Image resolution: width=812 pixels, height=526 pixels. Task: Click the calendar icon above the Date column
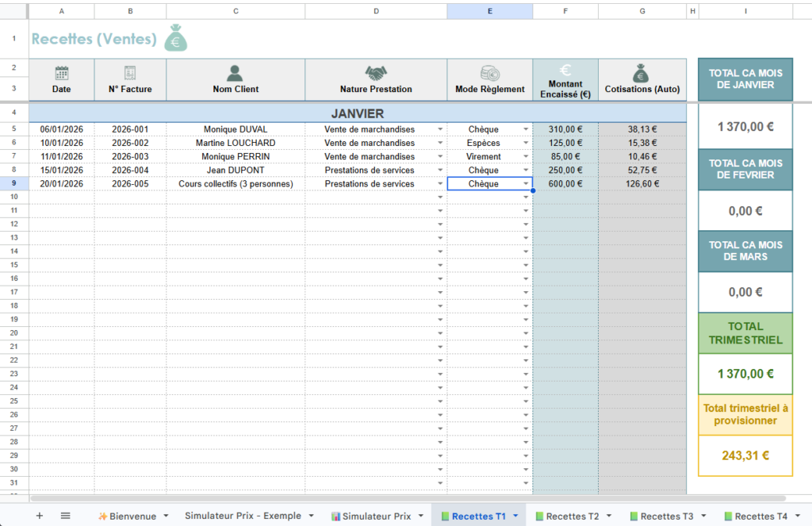click(61, 71)
